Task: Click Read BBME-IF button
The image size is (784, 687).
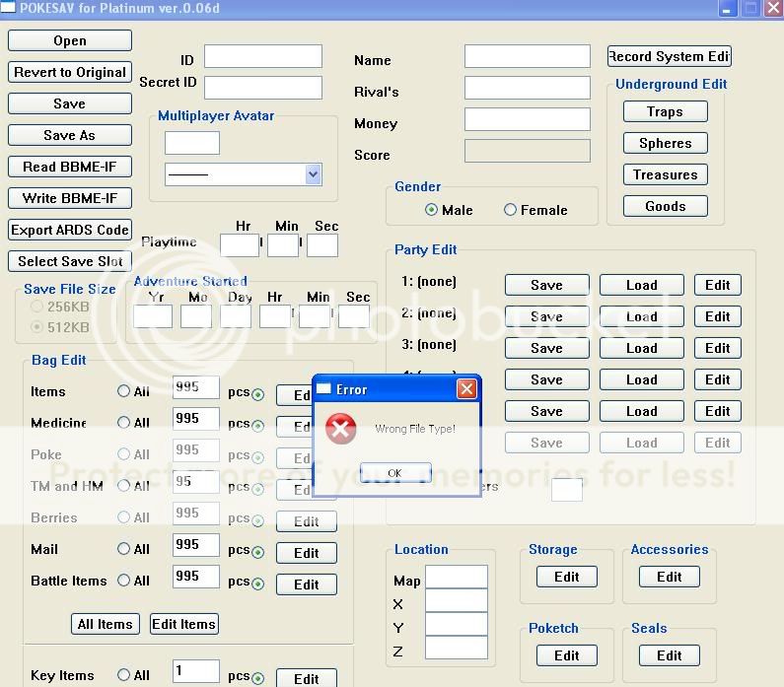Action: click(70, 167)
